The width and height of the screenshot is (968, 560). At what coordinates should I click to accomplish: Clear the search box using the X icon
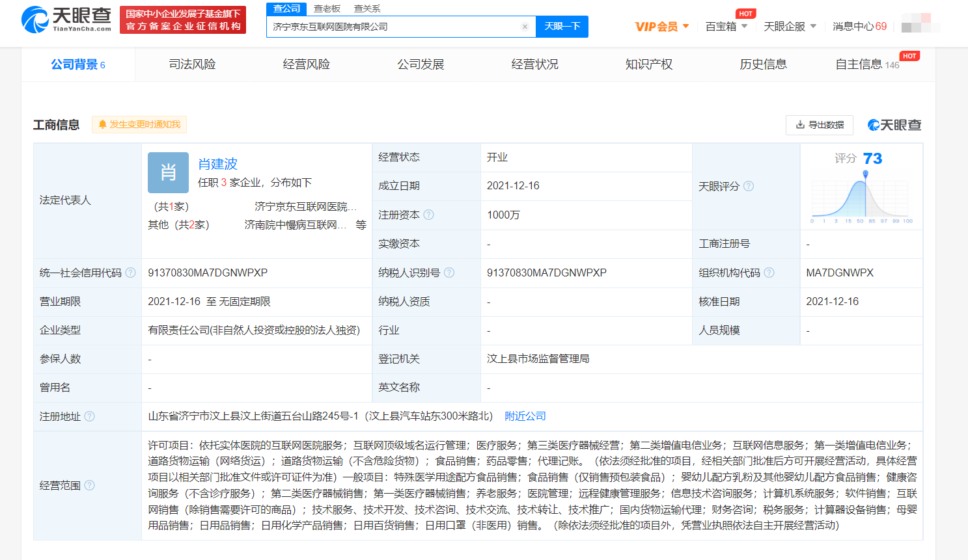(525, 27)
